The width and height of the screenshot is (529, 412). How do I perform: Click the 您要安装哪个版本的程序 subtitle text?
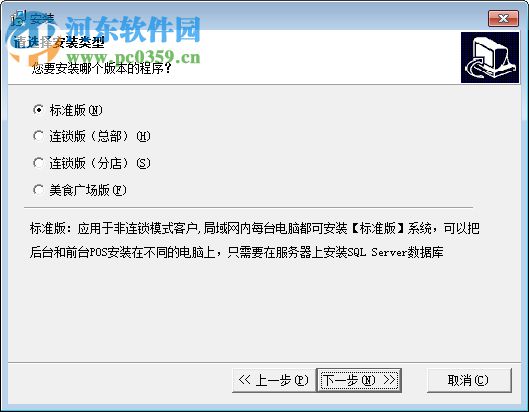tap(102, 69)
